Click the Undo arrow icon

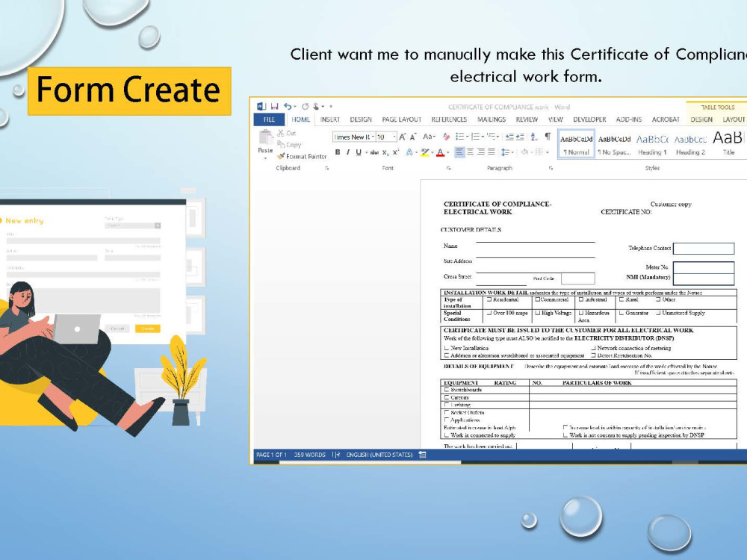point(288,106)
